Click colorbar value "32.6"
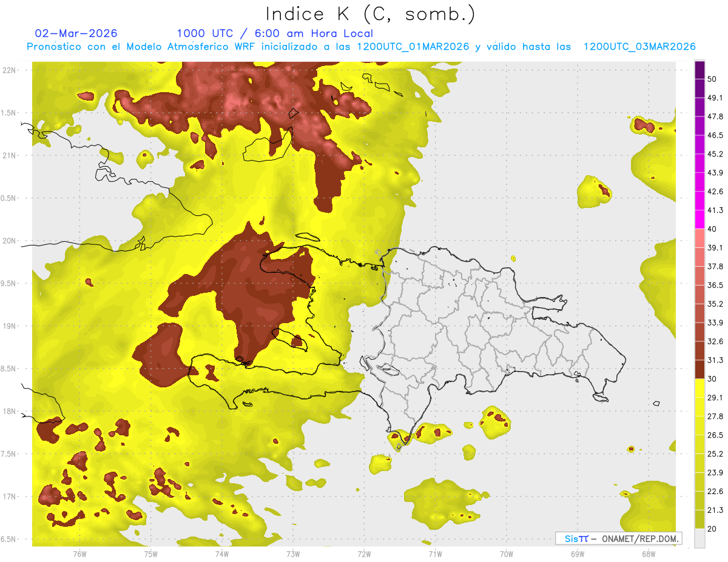The height and width of the screenshot is (562, 728). click(715, 341)
